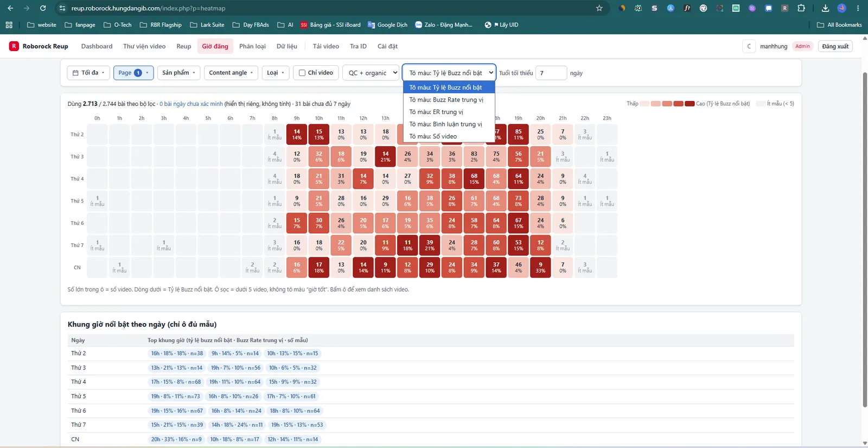The width and height of the screenshot is (868, 448).
Task: Click the browser forward arrow
Action: pos(27,8)
